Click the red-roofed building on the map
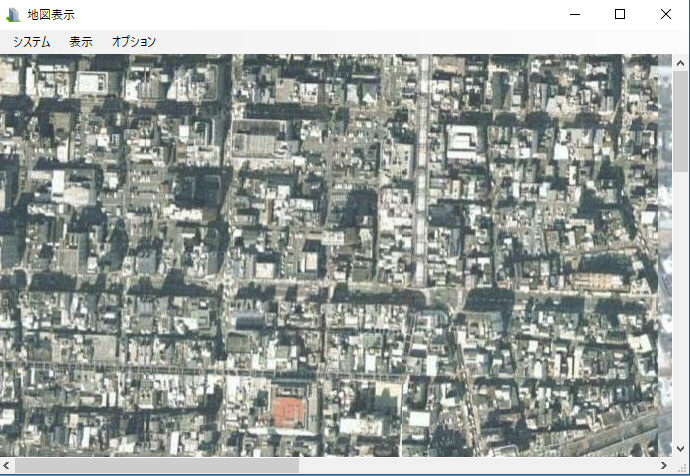This screenshot has height=476, width=690. click(290, 410)
